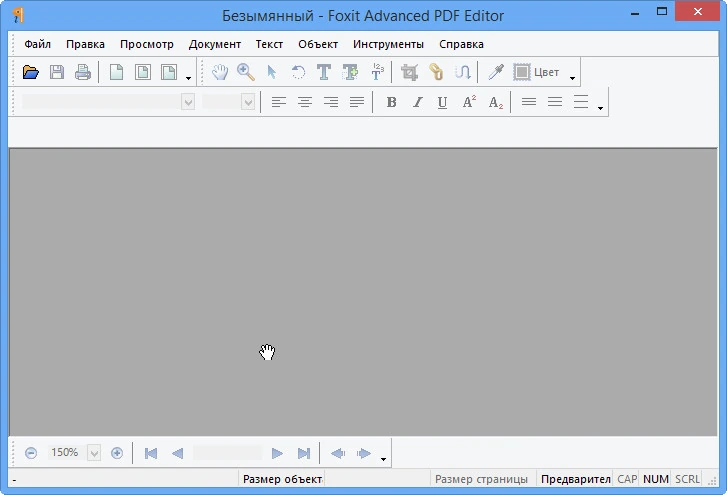Select the Add text box tool
Viewport: 727px width, 495px height.
(x=350, y=72)
